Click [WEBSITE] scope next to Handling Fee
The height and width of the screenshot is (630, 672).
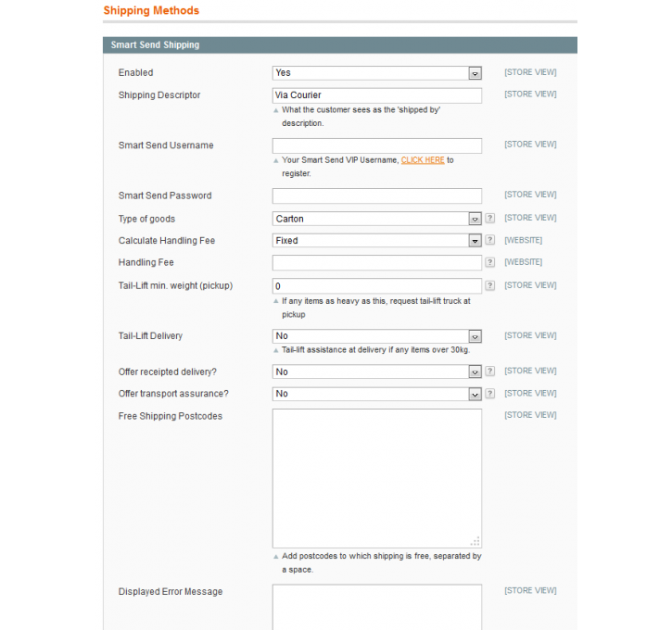[x=524, y=262]
